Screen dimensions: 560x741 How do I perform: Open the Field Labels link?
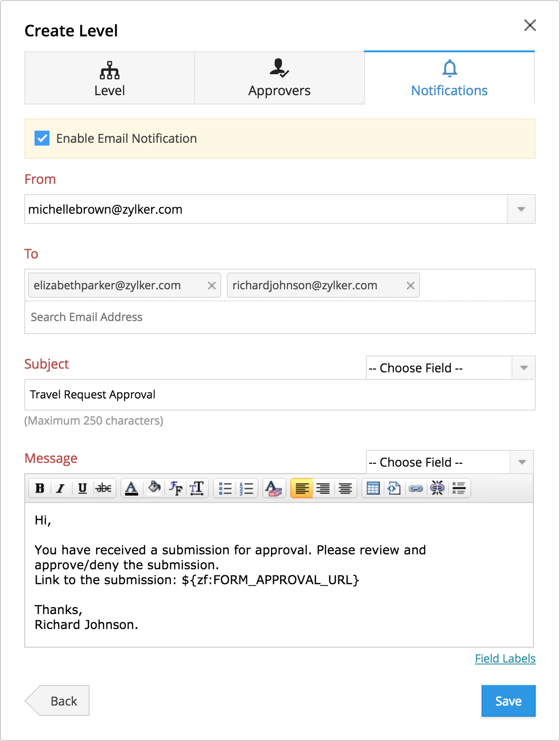tap(505, 658)
